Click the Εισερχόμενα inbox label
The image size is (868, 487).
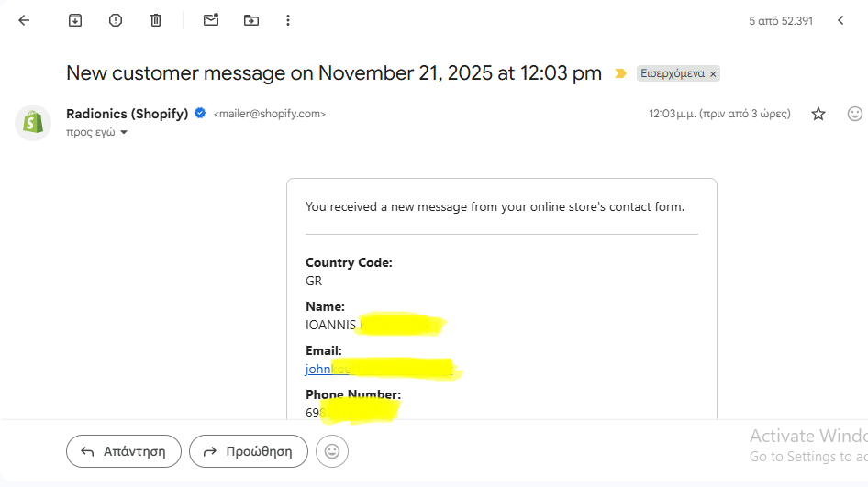(672, 73)
